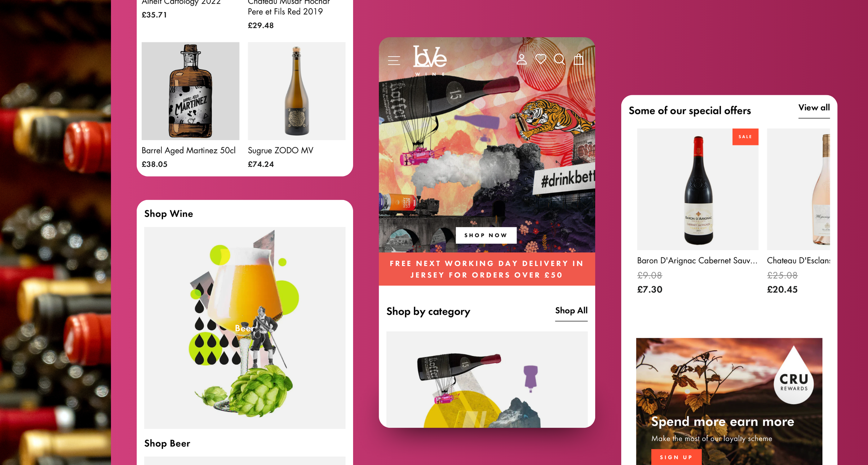Open the Sugrue ZODO MV bottle image
The image size is (868, 465).
pos(297,91)
